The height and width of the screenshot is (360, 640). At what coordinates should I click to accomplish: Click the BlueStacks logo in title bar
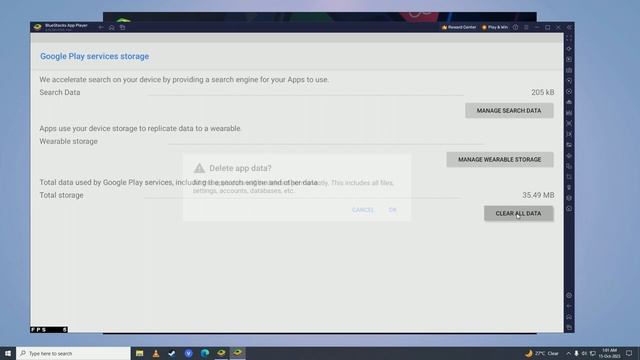(x=38, y=27)
